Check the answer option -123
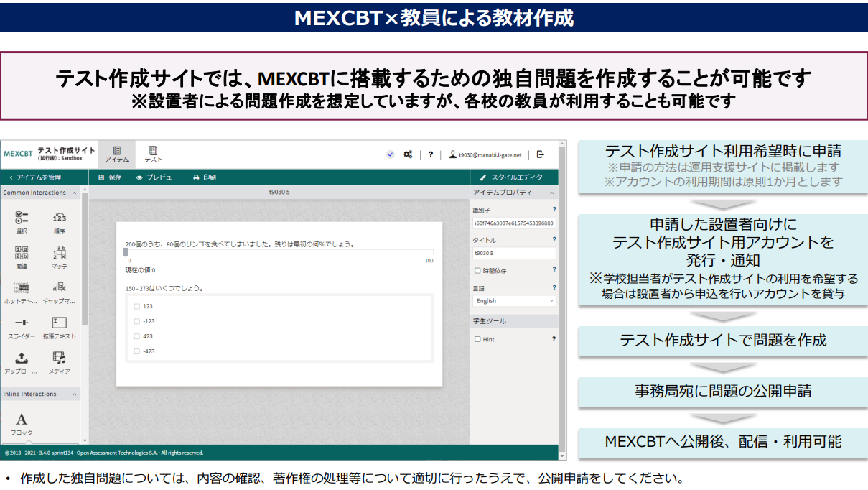This screenshot has width=868, height=490. pos(137,321)
